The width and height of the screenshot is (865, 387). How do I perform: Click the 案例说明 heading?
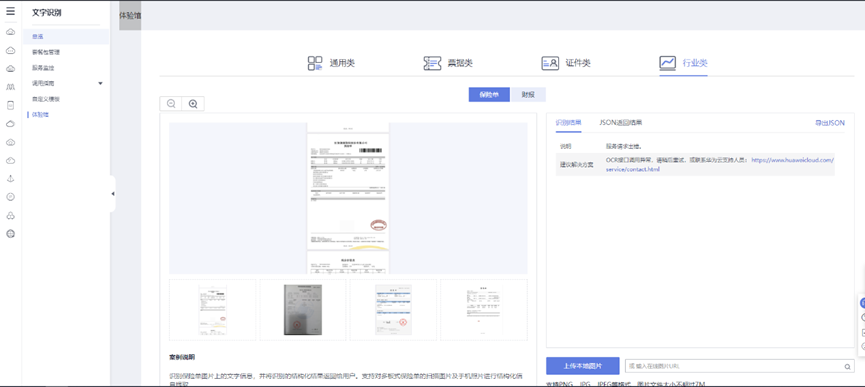tap(182, 357)
